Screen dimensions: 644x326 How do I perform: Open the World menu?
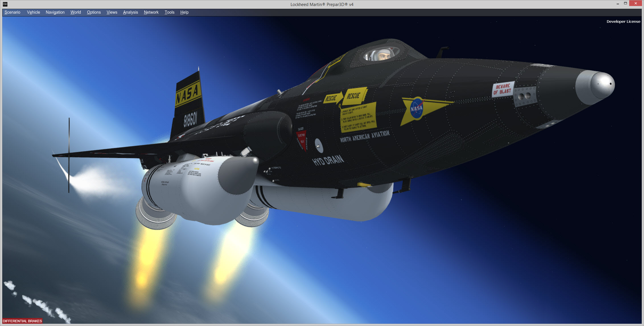tap(76, 12)
